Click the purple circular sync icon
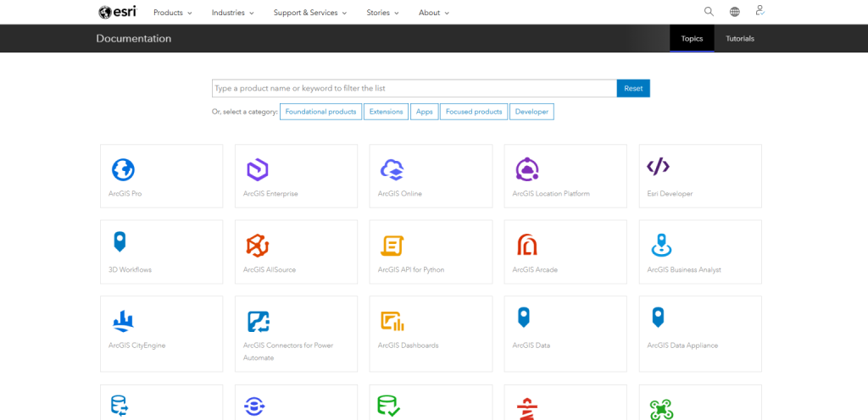 click(x=254, y=406)
